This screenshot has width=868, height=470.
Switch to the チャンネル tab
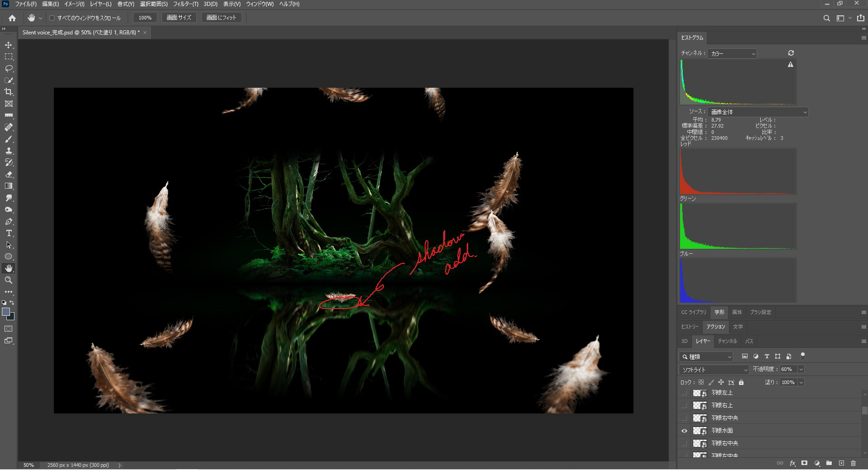[x=727, y=341]
